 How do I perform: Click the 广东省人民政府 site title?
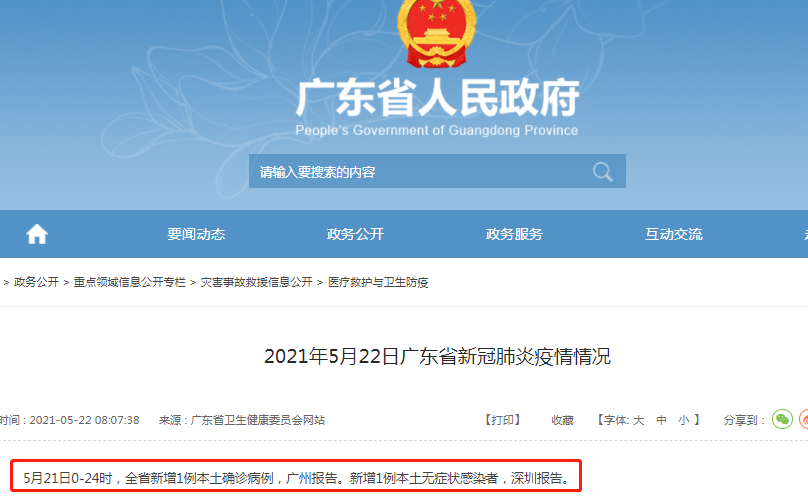[x=437, y=97]
